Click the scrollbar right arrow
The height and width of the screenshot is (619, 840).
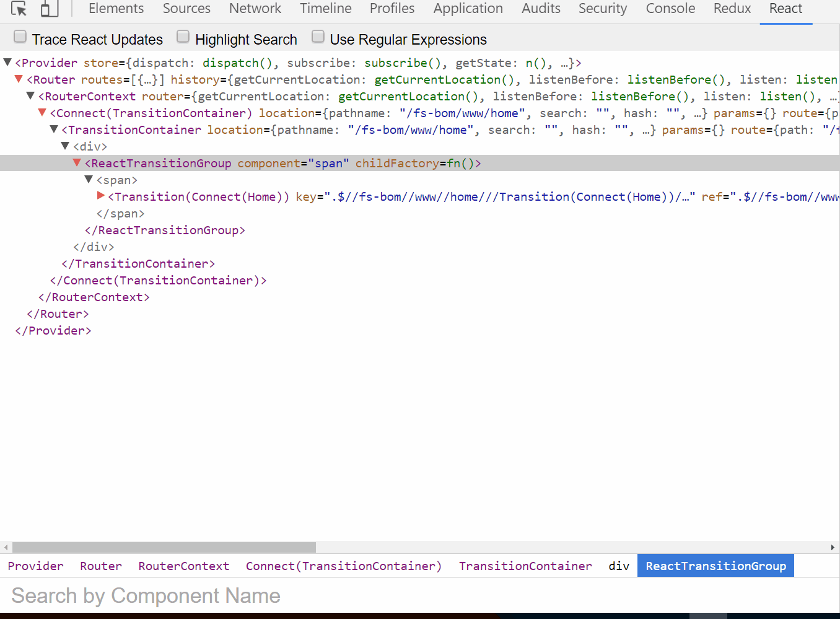(x=833, y=547)
